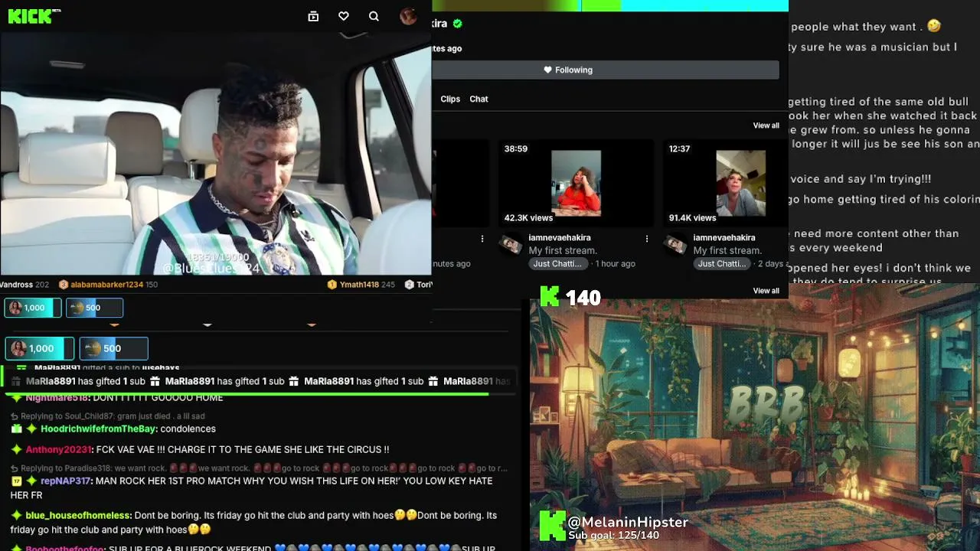The width and height of the screenshot is (980, 551).
Task: Click the reply arrow on Soul_Child87 reply
Action: pos(15,416)
